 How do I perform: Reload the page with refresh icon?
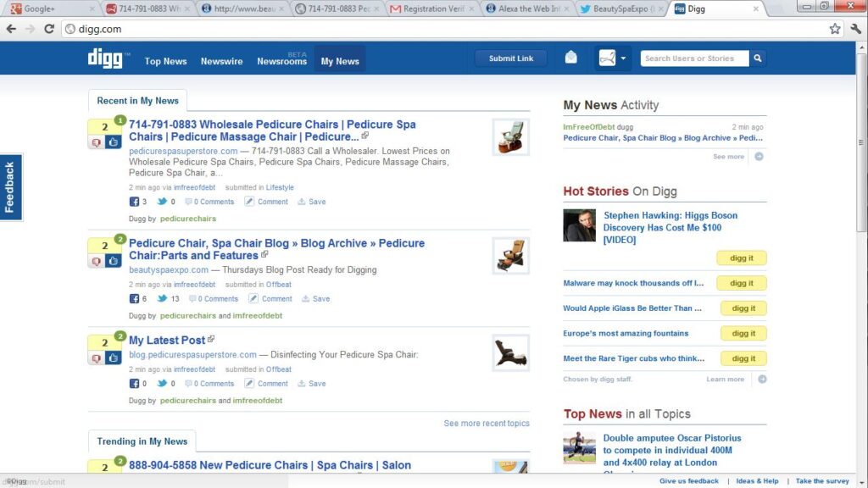(x=48, y=29)
